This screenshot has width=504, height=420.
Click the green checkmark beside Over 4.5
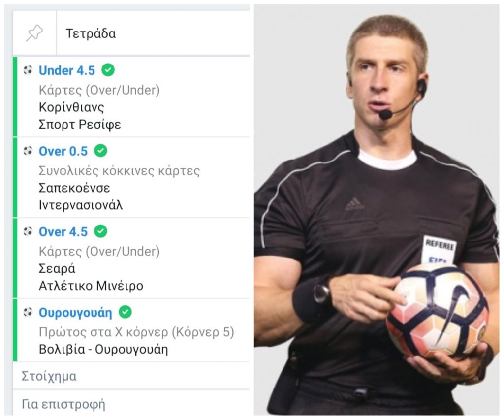point(100,231)
